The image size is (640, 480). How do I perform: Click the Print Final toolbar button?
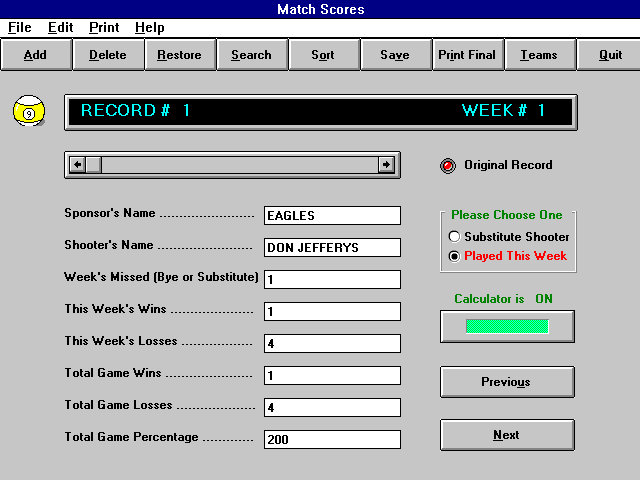click(467, 55)
